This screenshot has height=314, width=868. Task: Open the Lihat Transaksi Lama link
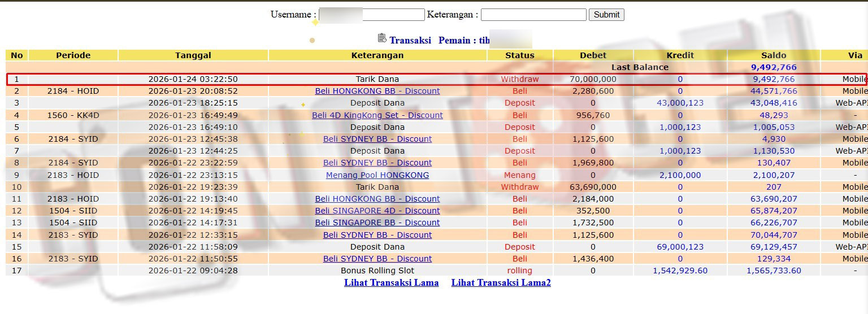pos(391,282)
